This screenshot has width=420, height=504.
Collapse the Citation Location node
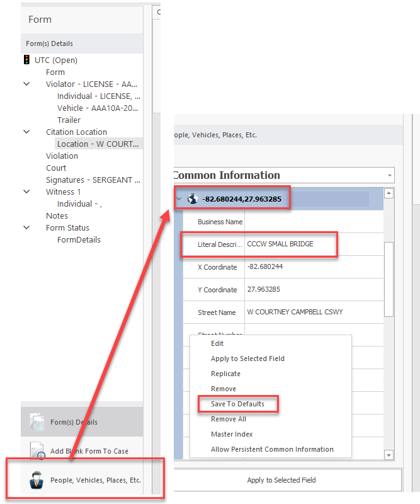pyautogui.click(x=26, y=132)
